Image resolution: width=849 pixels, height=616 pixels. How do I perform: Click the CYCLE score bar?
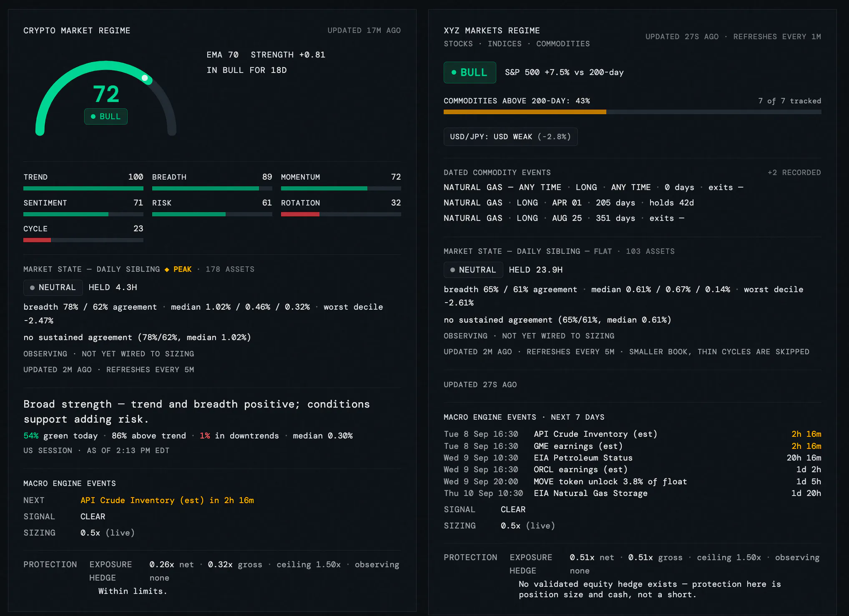[83, 240]
